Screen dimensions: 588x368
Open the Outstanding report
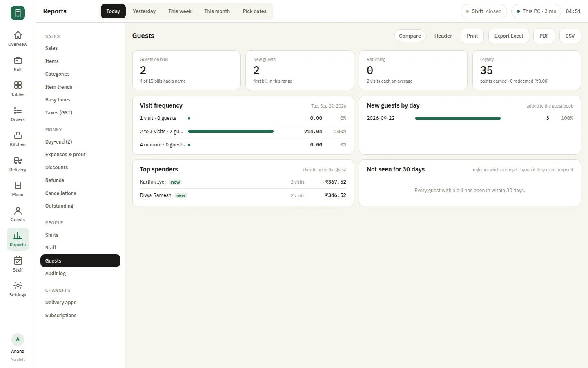80,206
